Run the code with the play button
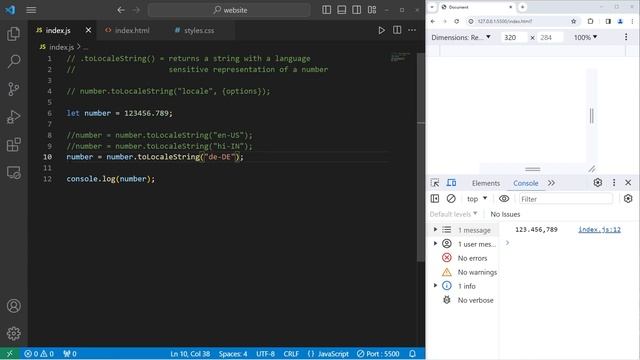 tap(381, 30)
